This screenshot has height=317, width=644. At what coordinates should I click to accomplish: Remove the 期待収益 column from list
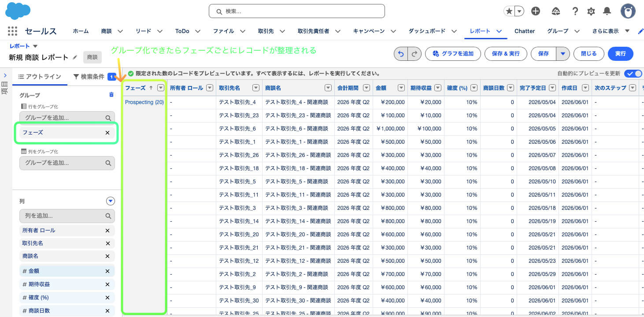pos(107,284)
